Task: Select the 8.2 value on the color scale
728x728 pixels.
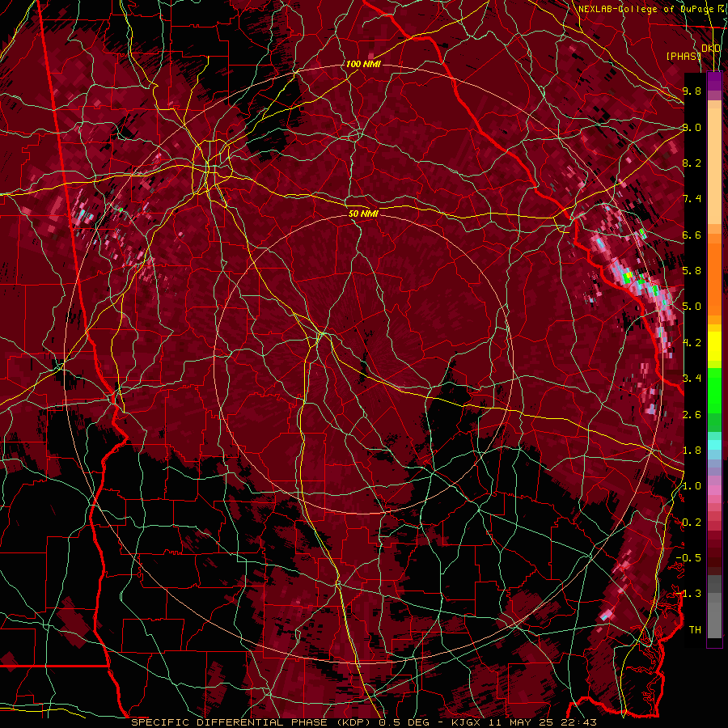Action: pyautogui.click(x=692, y=163)
